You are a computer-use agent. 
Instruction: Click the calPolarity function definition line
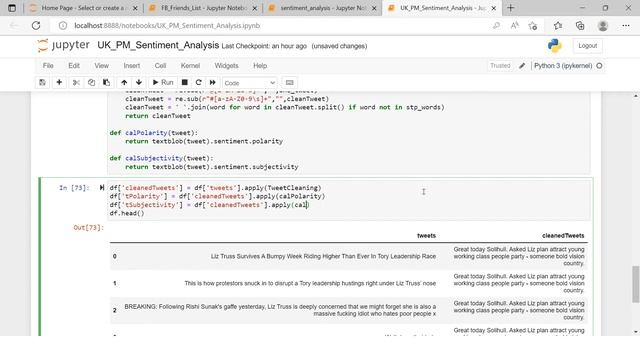point(153,133)
